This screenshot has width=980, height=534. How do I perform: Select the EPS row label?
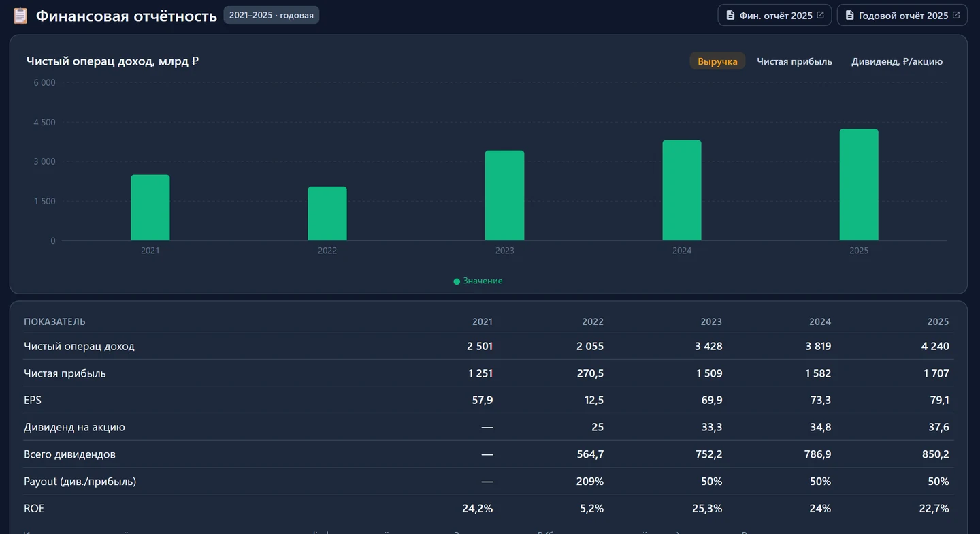pos(33,400)
